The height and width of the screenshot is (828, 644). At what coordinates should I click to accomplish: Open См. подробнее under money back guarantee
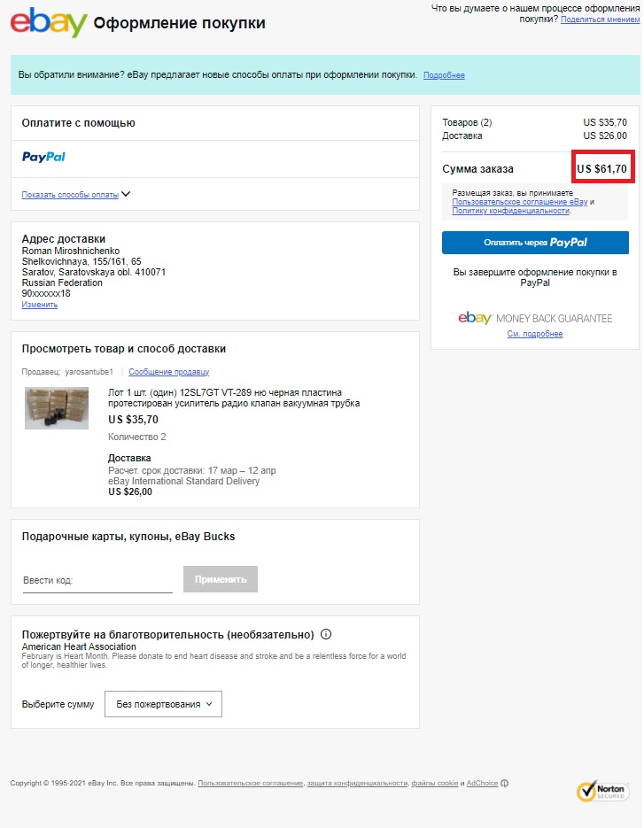535,334
